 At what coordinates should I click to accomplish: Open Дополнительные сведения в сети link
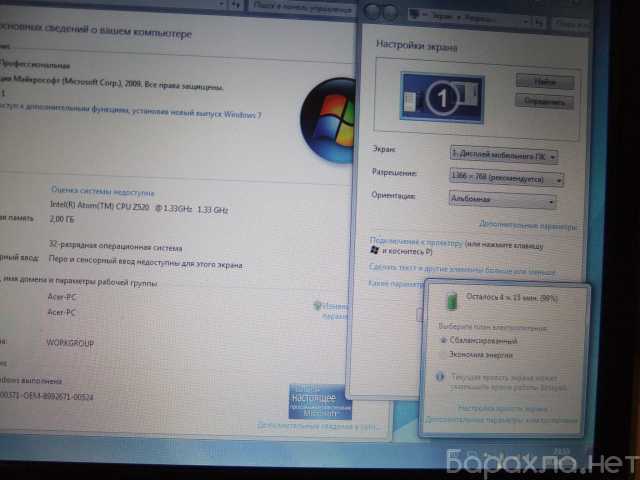pos(318,426)
